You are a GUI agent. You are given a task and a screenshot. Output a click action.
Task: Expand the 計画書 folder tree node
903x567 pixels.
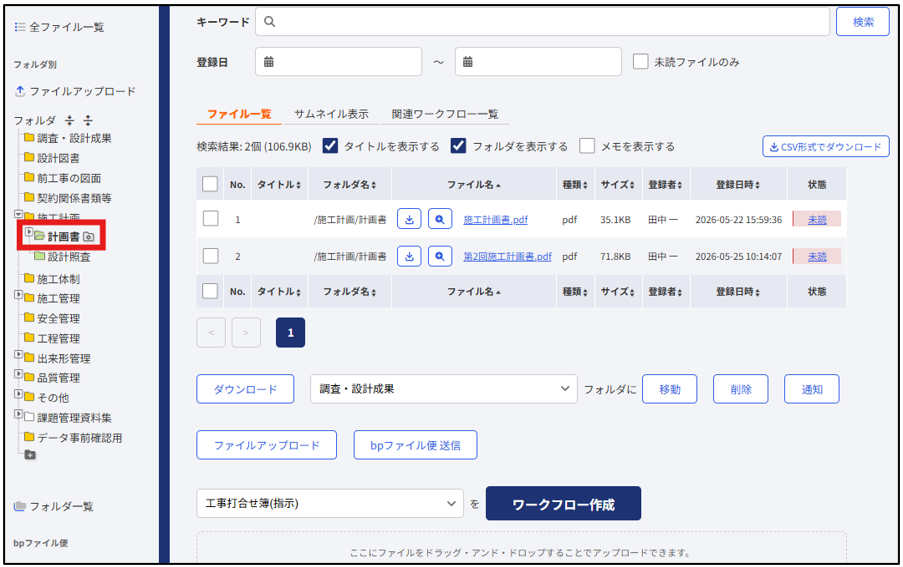click(x=29, y=232)
